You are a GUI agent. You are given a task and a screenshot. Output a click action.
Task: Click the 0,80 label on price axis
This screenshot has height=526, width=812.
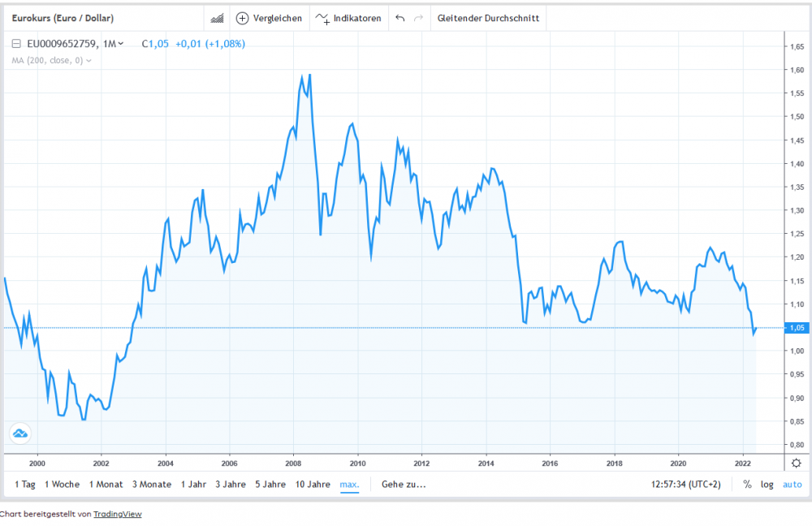[797, 445]
